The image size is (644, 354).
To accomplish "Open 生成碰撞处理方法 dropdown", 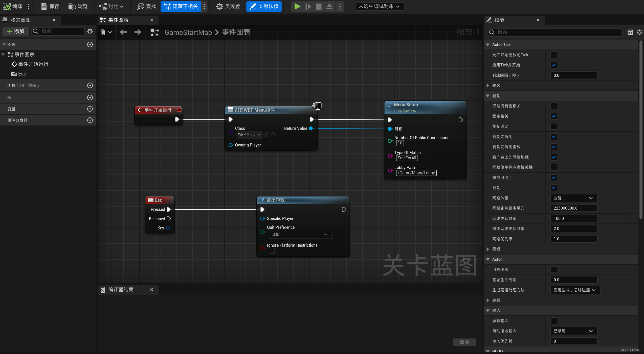I will (575, 290).
